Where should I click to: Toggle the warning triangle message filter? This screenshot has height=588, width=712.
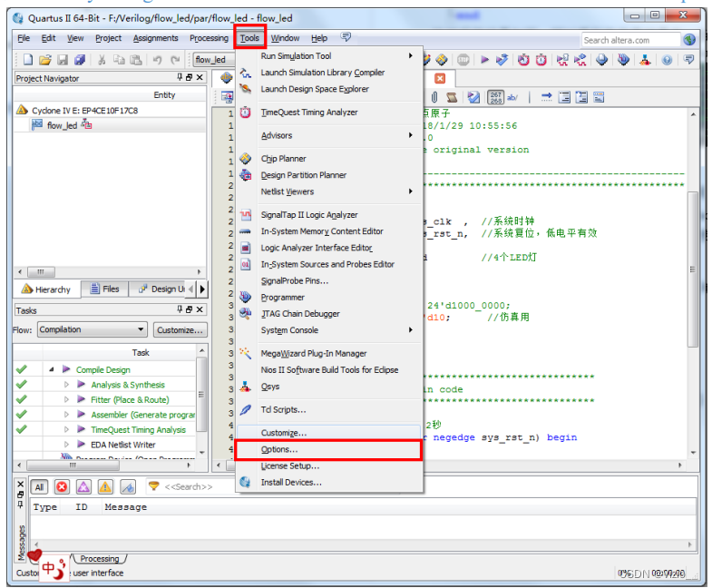click(x=105, y=487)
